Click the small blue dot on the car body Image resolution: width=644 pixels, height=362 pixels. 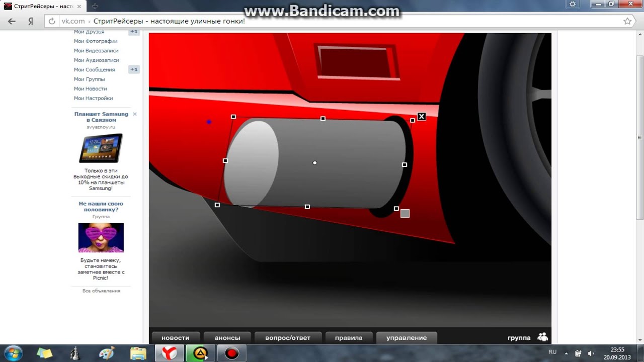click(x=209, y=122)
